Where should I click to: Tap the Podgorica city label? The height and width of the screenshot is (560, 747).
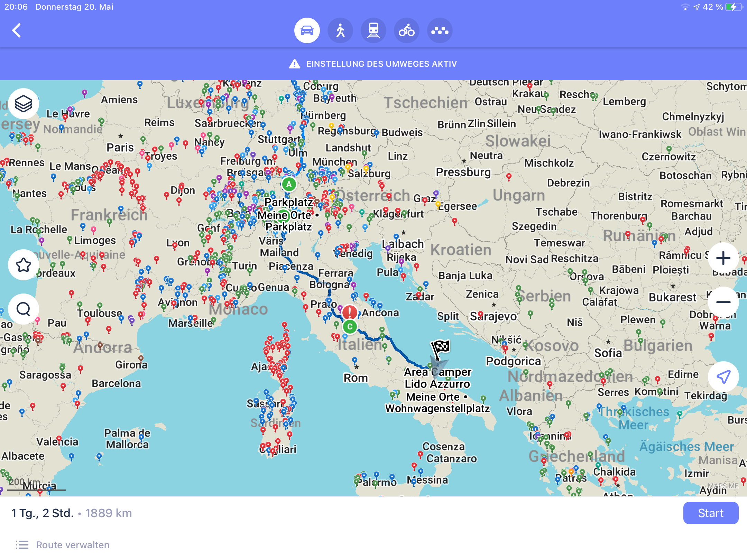(x=513, y=361)
